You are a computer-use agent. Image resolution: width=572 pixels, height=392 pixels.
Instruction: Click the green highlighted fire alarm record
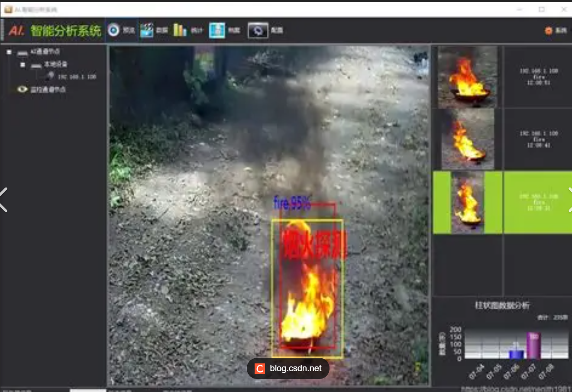click(538, 202)
